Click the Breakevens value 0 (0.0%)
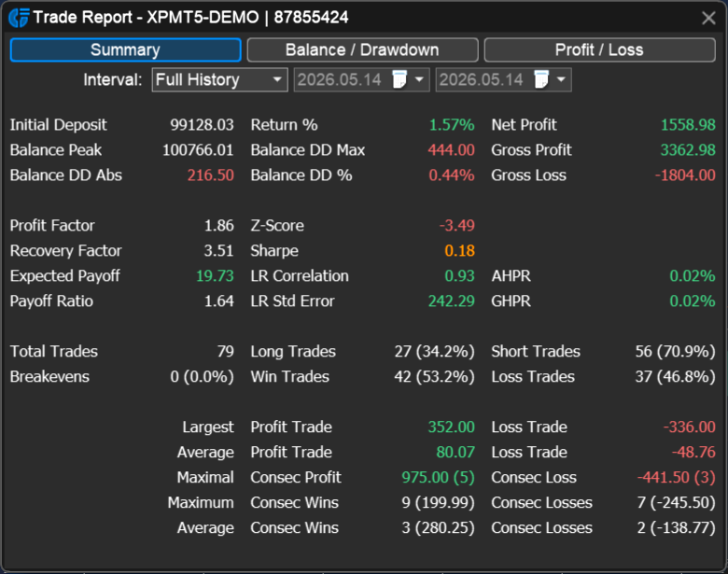The height and width of the screenshot is (574, 728). [x=202, y=377]
